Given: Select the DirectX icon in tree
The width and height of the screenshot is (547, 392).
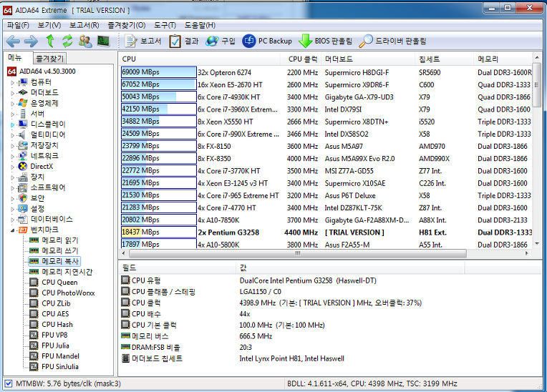Looking at the screenshot, I should point(23,166).
